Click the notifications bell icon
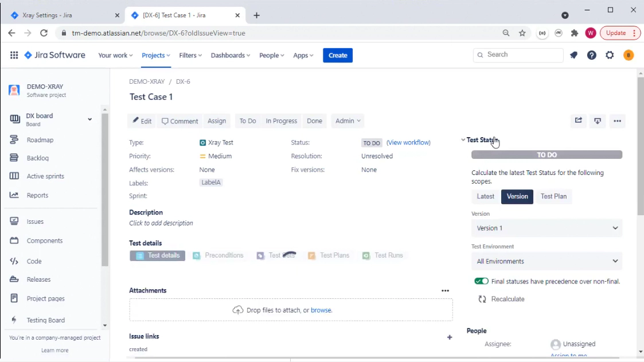 pyautogui.click(x=573, y=55)
